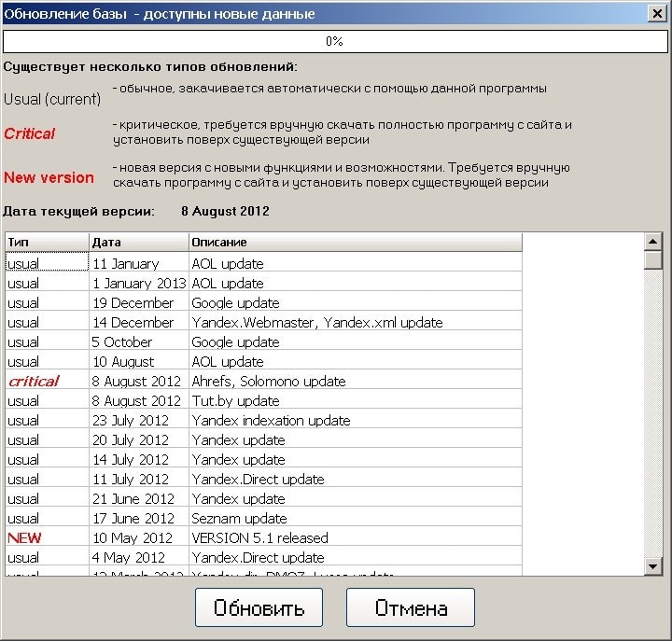
Task: Select Yandex.Webmaster, Yandex.xml update row
Action: 317,323
